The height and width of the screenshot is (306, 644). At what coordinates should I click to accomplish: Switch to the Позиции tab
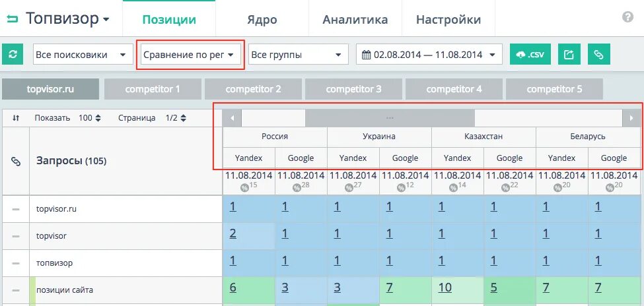(169, 19)
